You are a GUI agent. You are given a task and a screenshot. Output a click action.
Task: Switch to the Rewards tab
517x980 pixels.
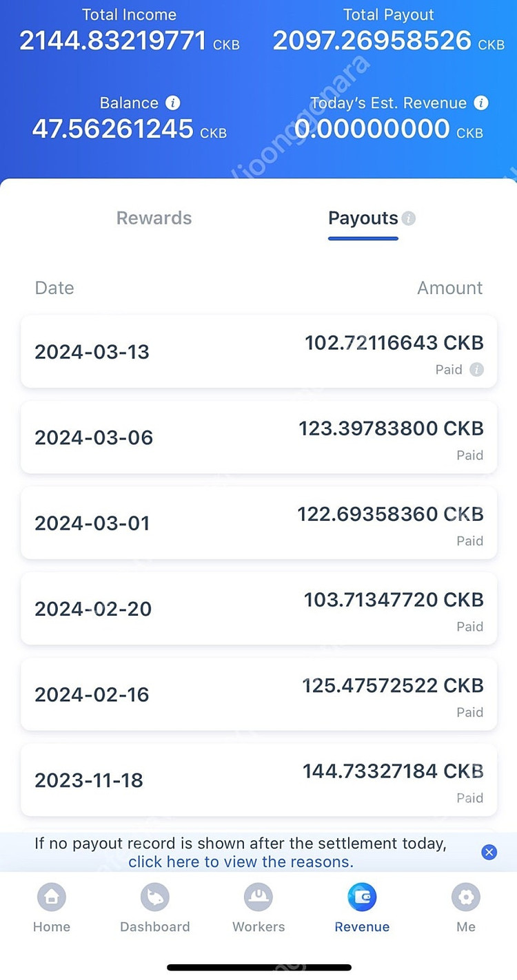point(154,218)
